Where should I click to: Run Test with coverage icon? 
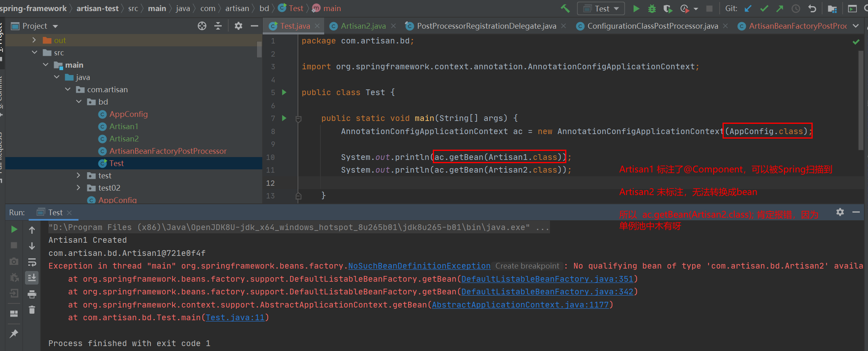pyautogui.click(x=668, y=8)
